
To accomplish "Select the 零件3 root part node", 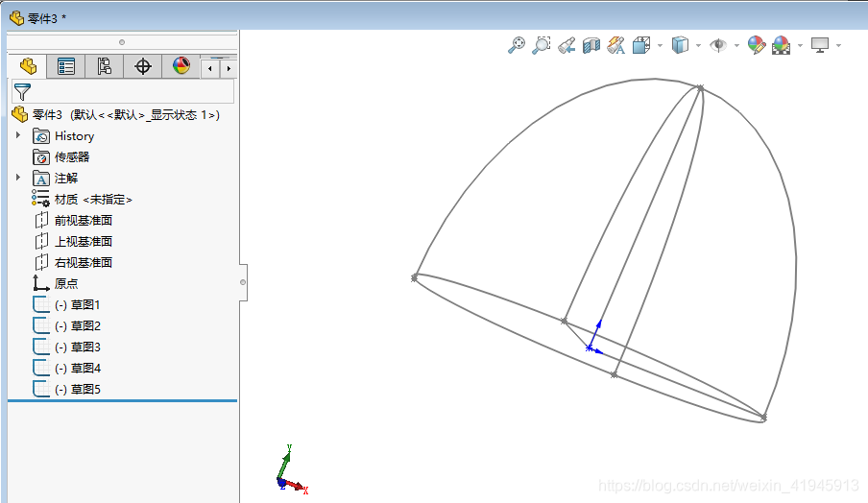I will point(126,114).
